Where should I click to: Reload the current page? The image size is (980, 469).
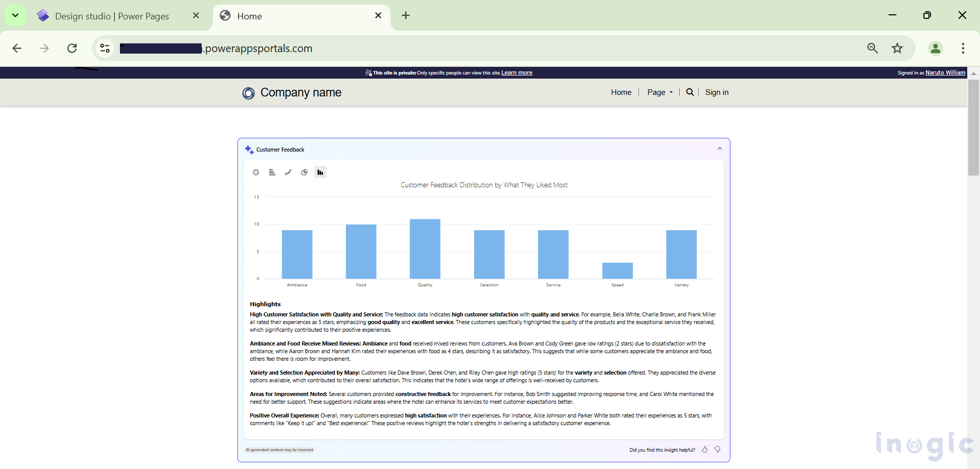pyautogui.click(x=72, y=48)
